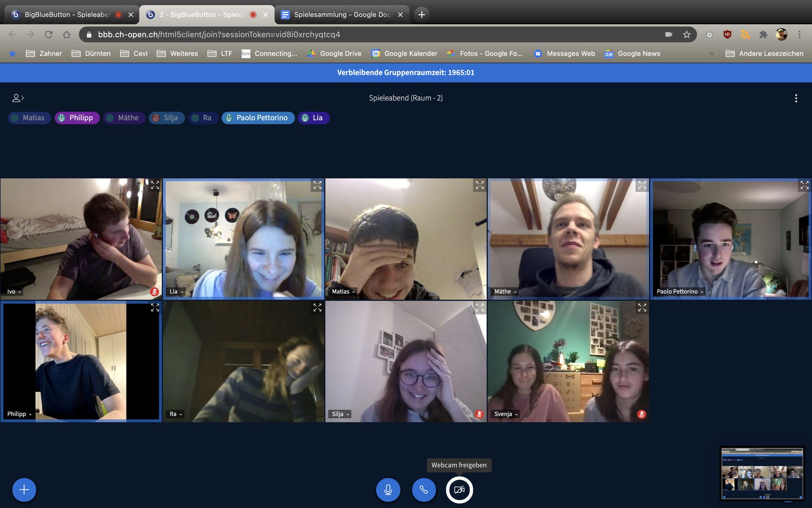Viewport: 812px width, 508px height.
Task: Switch to first BigBlueButton Spieleabend tab
Action: [67, 14]
